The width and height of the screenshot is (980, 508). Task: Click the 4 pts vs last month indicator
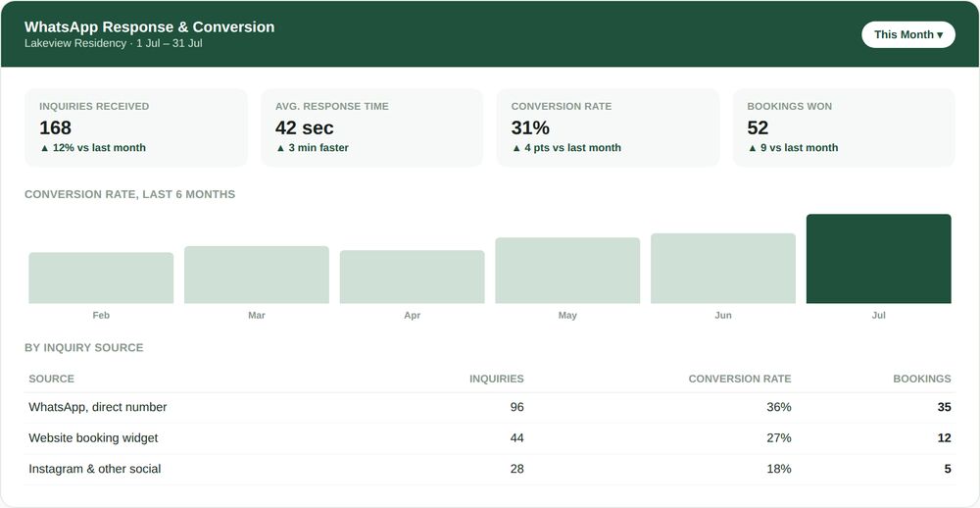tap(566, 148)
